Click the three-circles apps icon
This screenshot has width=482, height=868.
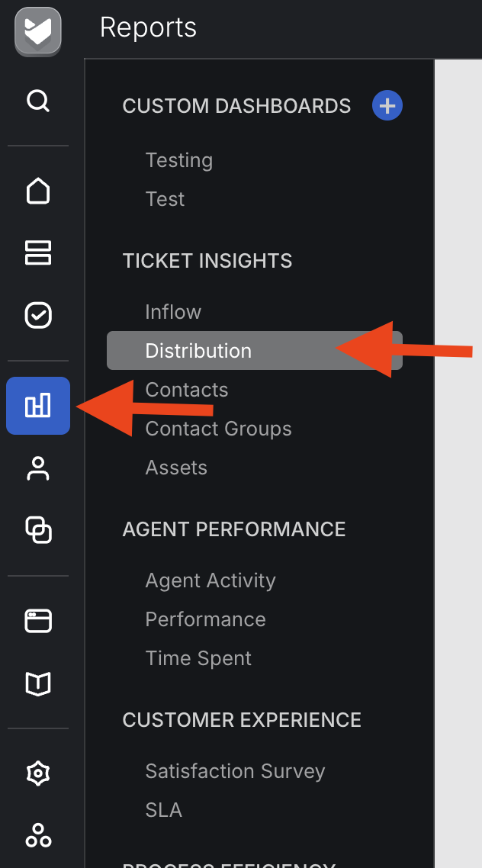[x=38, y=836]
